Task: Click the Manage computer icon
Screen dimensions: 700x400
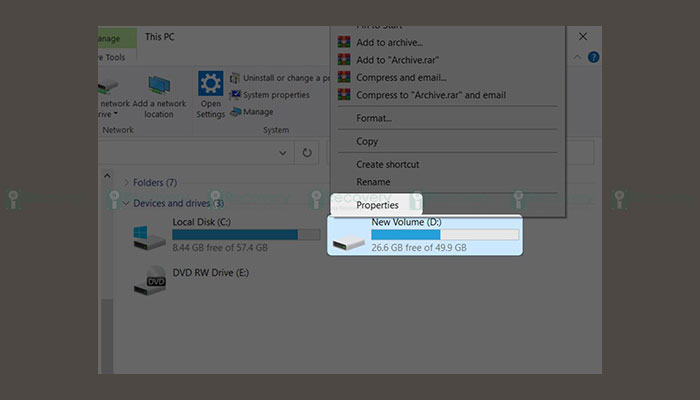Action: click(x=235, y=112)
